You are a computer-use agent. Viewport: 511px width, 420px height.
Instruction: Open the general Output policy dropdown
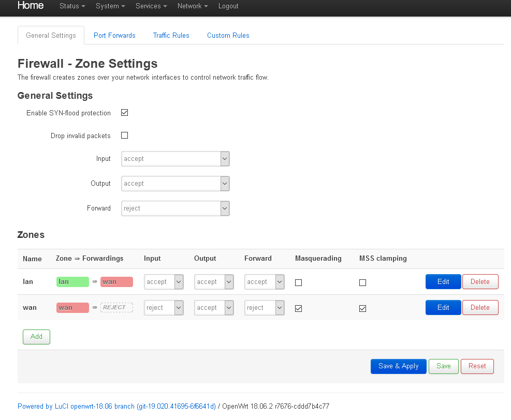tap(176, 184)
